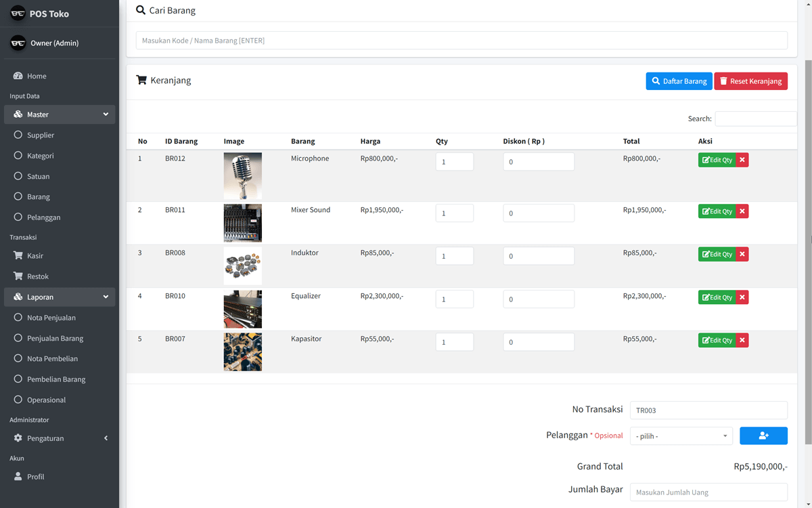Click the Jumlah Bayar input field

coord(708,492)
